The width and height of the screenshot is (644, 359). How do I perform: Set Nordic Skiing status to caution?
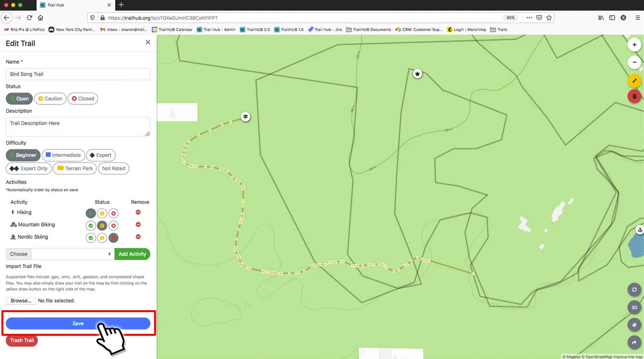[x=102, y=238]
